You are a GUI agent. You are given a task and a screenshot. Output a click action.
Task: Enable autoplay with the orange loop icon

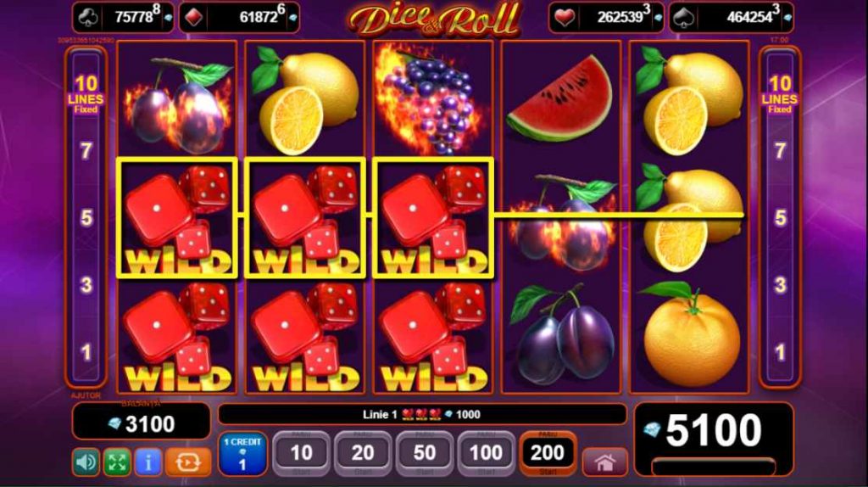pyautogui.click(x=188, y=462)
